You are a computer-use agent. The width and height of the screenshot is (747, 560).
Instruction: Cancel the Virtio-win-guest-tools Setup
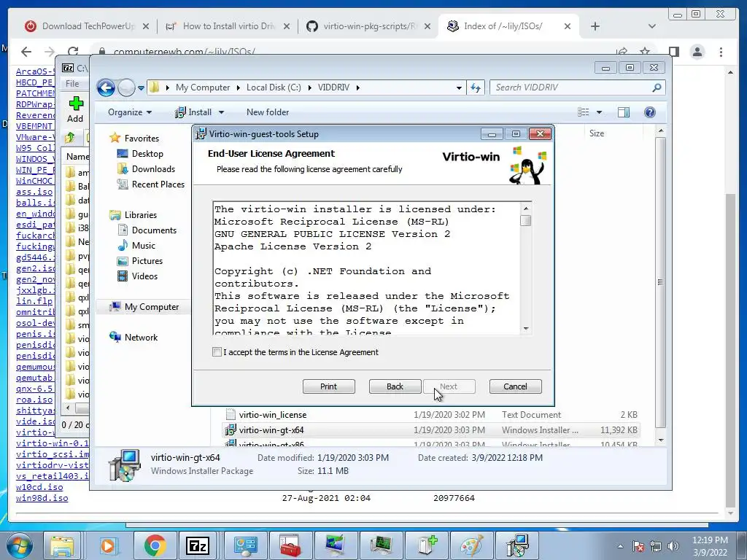(x=515, y=386)
